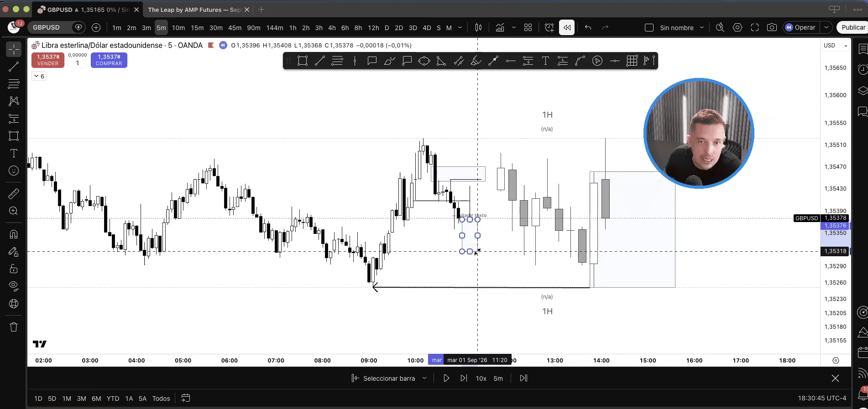Switch to The Leap by AMP Futures tab
Image resolution: width=868 pixels, height=409 pixels.
[x=194, y=10]
